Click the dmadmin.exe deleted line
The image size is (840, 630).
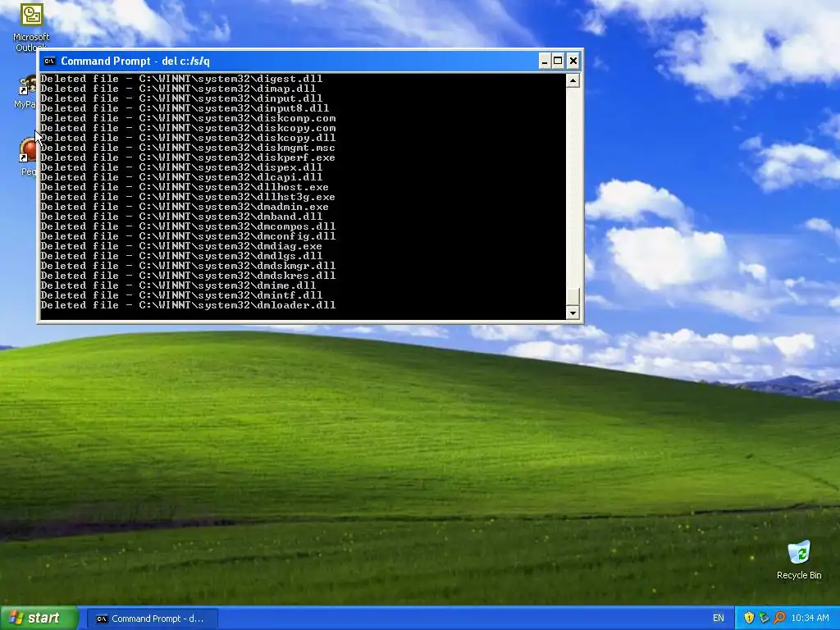pyautogui.click(x=185, y=207)
